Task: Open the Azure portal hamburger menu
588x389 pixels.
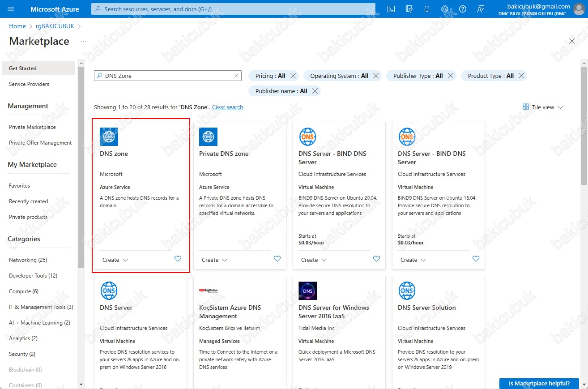Action: (11, 9)
